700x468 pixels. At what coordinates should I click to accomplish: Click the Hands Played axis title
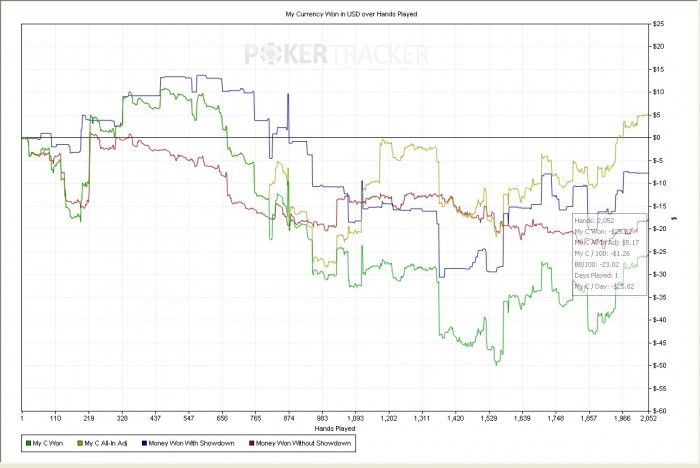point(337,430)
